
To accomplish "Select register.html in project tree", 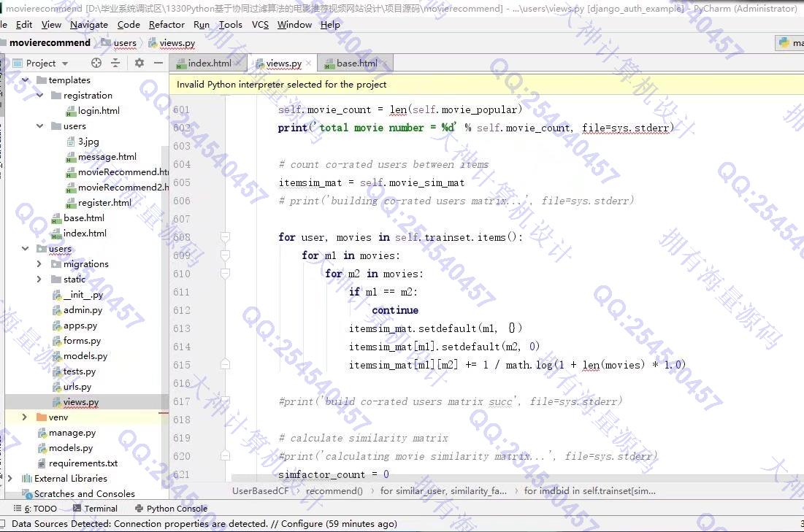I will pos(104,203).
